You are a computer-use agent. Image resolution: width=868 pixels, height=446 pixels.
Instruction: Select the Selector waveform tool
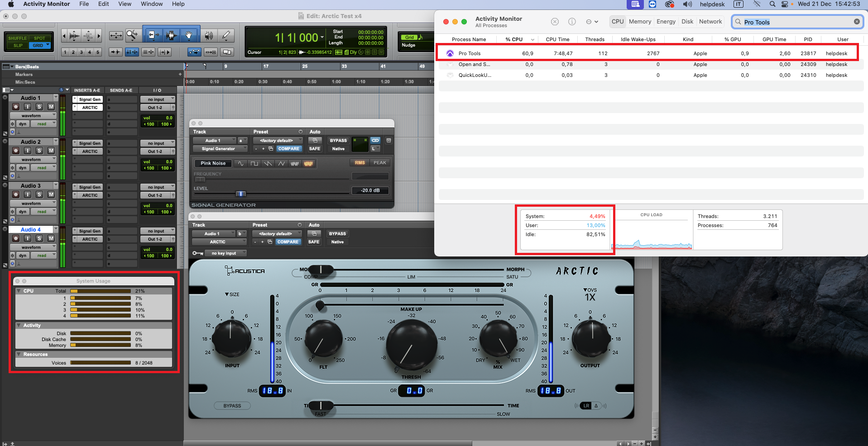(171, 35)
